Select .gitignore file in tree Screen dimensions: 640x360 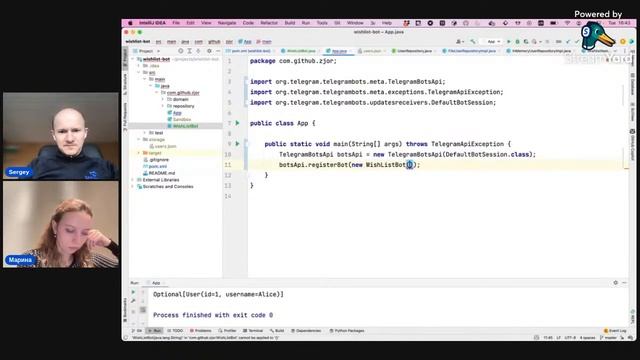click(x=159, y=160)
